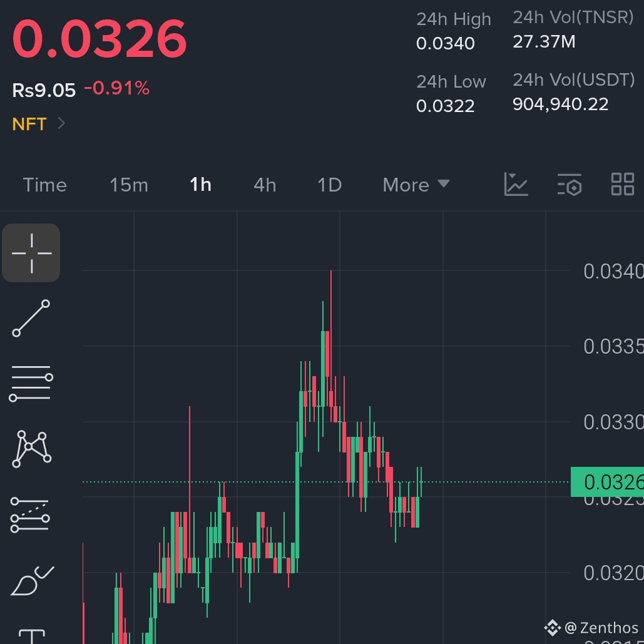Select the trend line drawing tool
Screen dimensions: 644x644
coord(31,319)
